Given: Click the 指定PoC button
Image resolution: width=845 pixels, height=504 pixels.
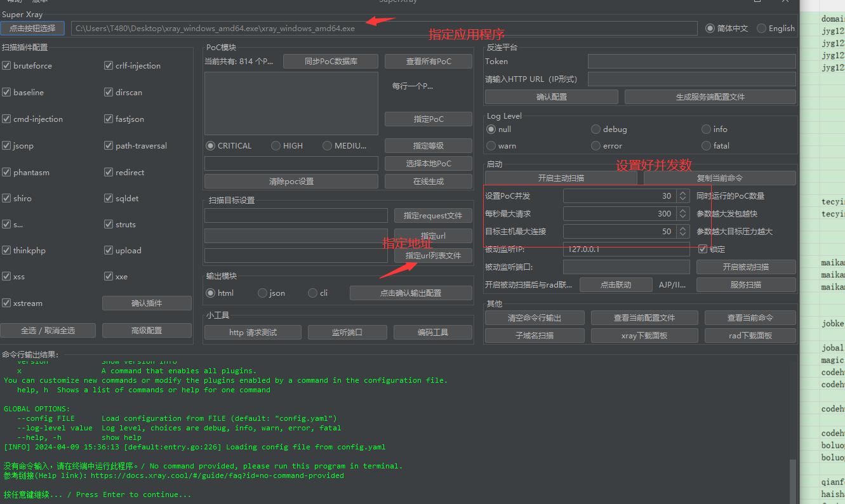Looking at the screenshot, I should 429,119.
